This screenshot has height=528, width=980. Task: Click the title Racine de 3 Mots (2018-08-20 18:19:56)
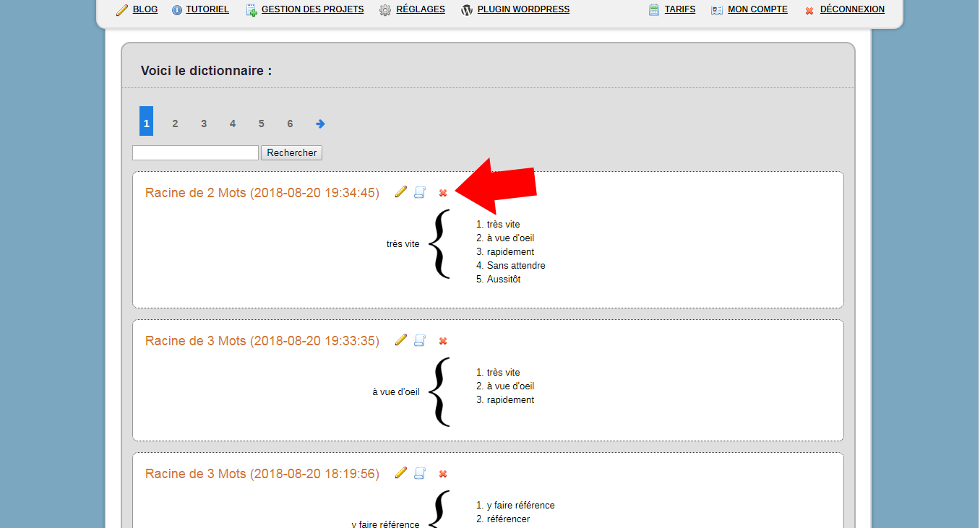(x=262, y=474)
